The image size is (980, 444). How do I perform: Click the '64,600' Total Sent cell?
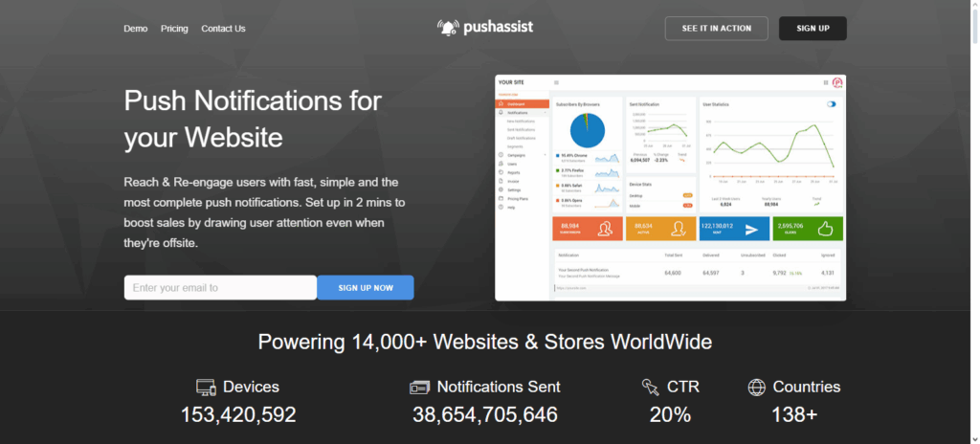(x=673, y=273)
